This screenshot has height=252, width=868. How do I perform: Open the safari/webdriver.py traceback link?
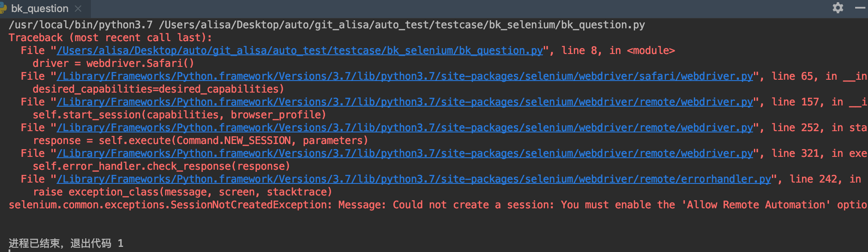405,76
